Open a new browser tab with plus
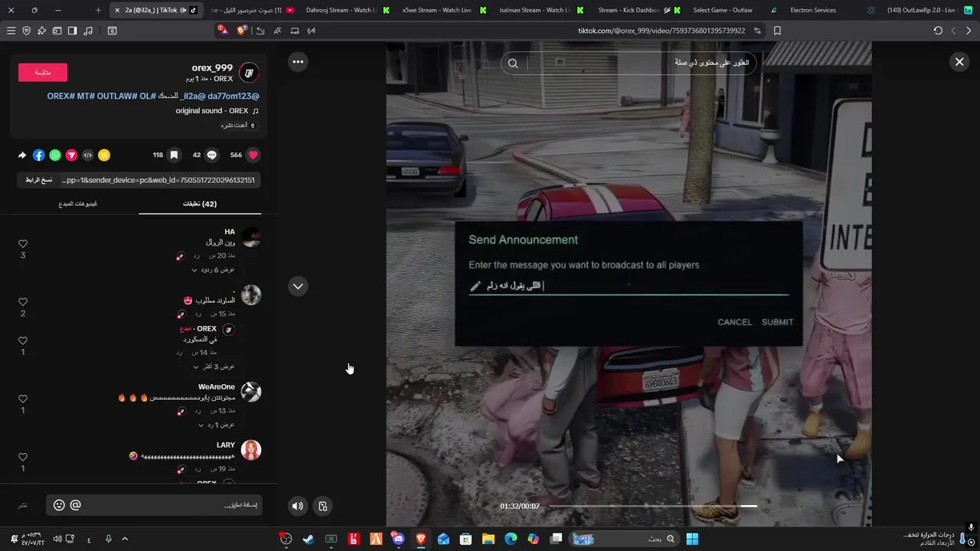This screenshot has height=551, width=980. [x=98, y=10]
